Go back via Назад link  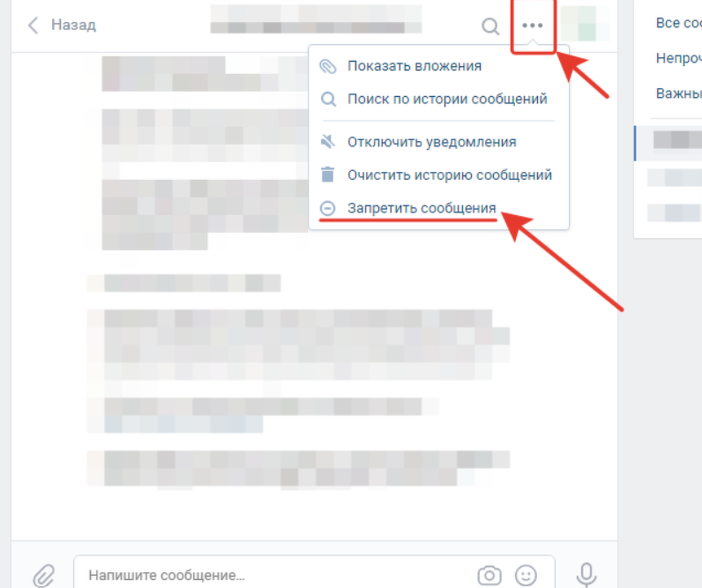[73, 25]
